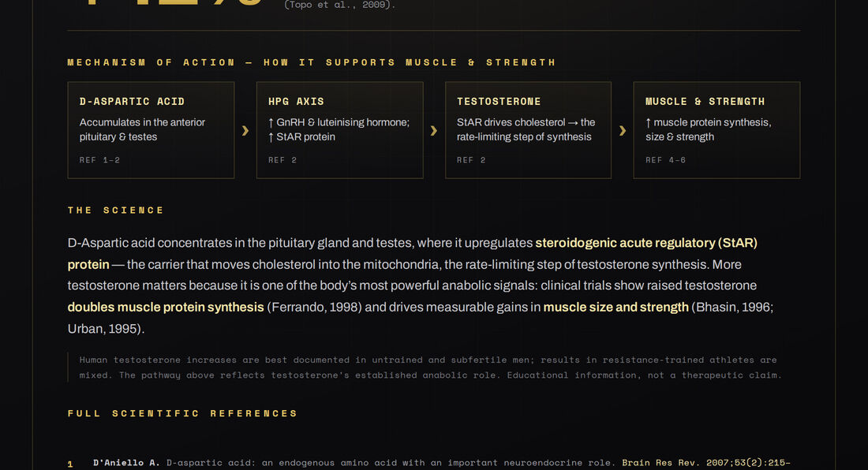Viewport: 868px width, 470px height.
Task: Click REF 2 in the HPG Axis card
Action: tap(282, 160)
